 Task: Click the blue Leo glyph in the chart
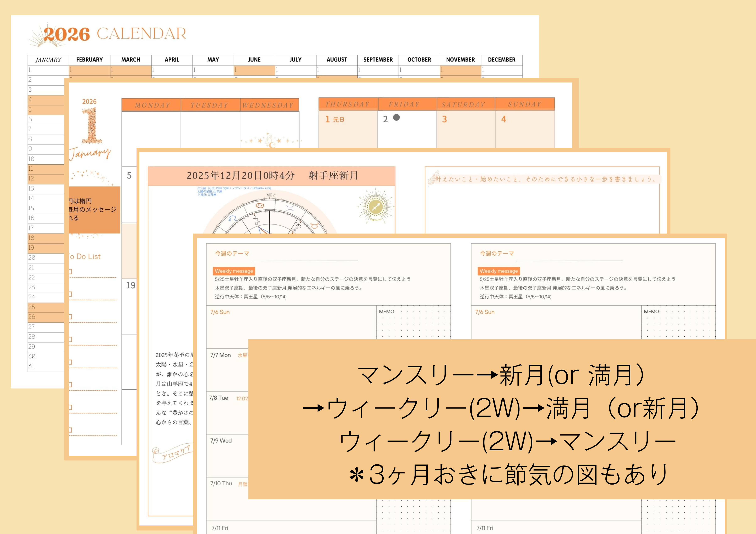[233, 218]
